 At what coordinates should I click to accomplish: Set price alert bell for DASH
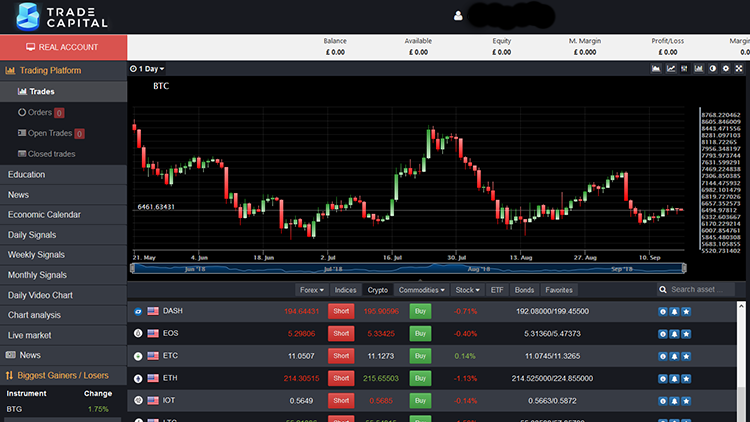[x=674, y=311]
